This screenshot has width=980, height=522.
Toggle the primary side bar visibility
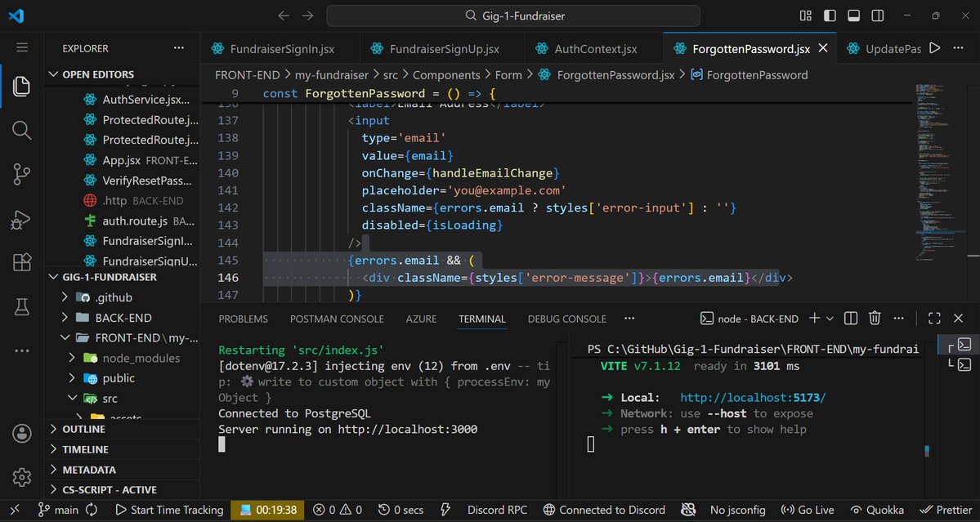[x=830, y=16]
